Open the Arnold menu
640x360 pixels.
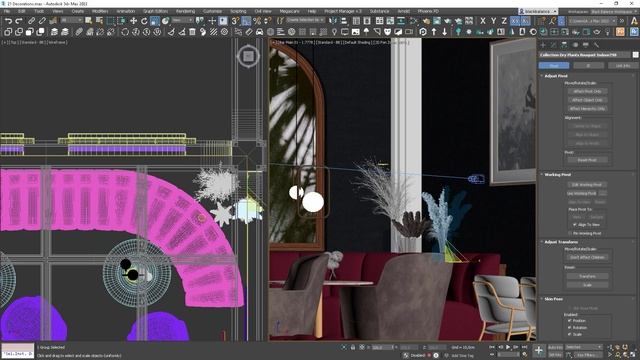(403, 11)
